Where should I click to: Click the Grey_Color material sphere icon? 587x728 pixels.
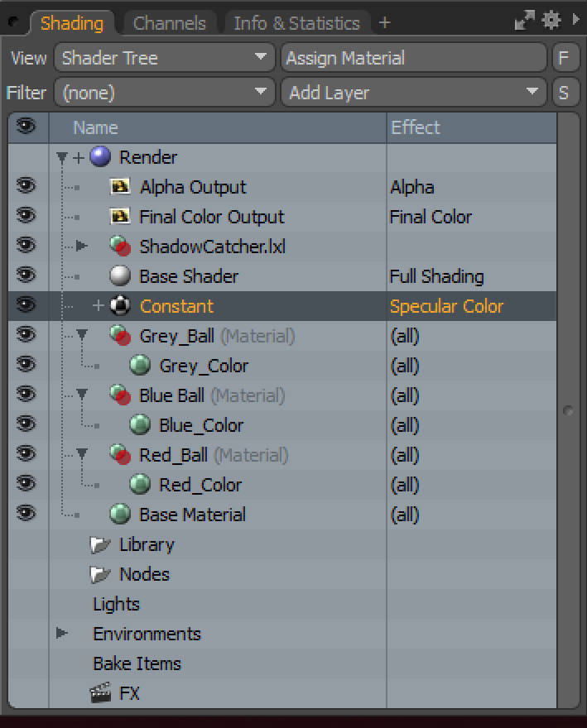pos(140,366)
